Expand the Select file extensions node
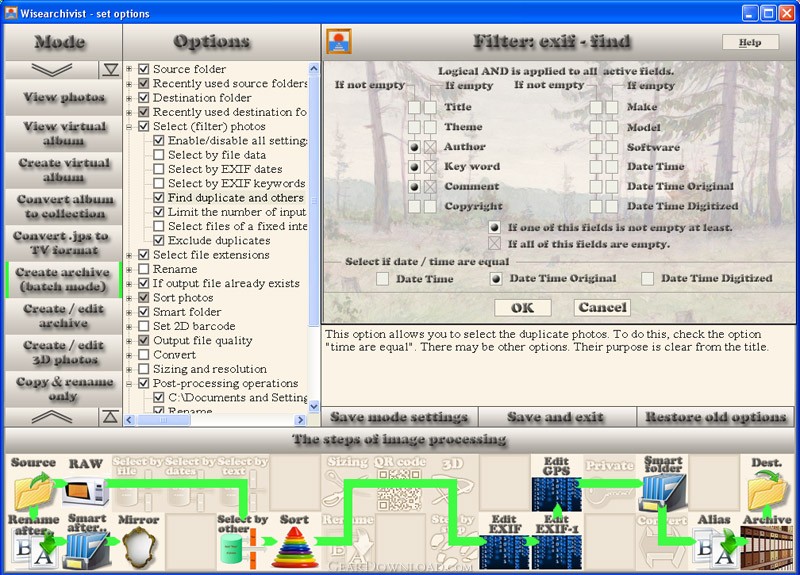This screenshot has width=800, height=575. tap(129, 255)
